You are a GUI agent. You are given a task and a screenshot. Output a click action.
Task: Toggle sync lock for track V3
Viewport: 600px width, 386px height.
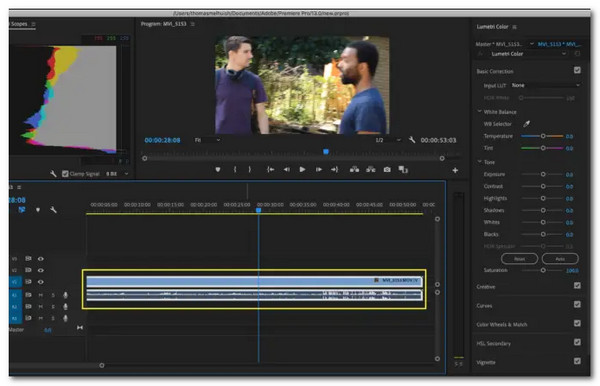click(x=28, y=259)
